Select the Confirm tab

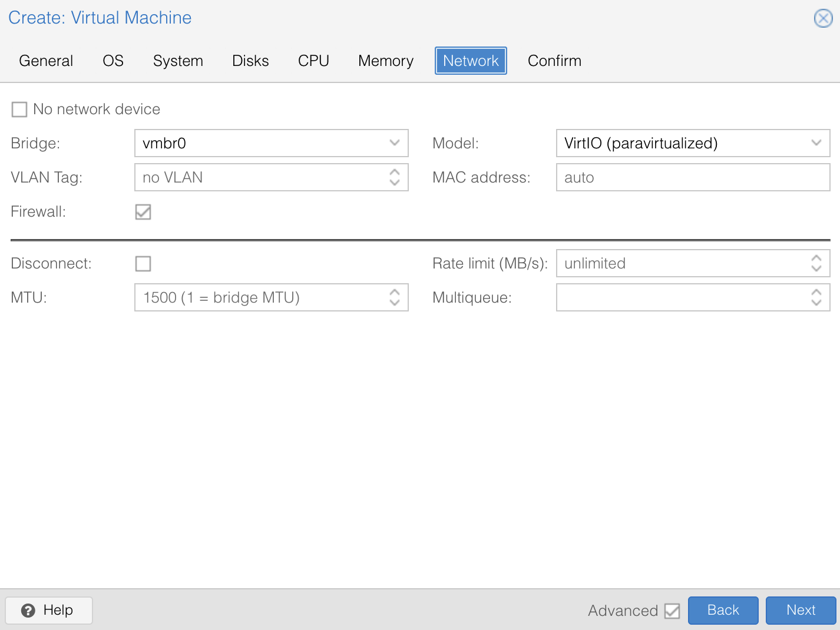coord(554,61)
